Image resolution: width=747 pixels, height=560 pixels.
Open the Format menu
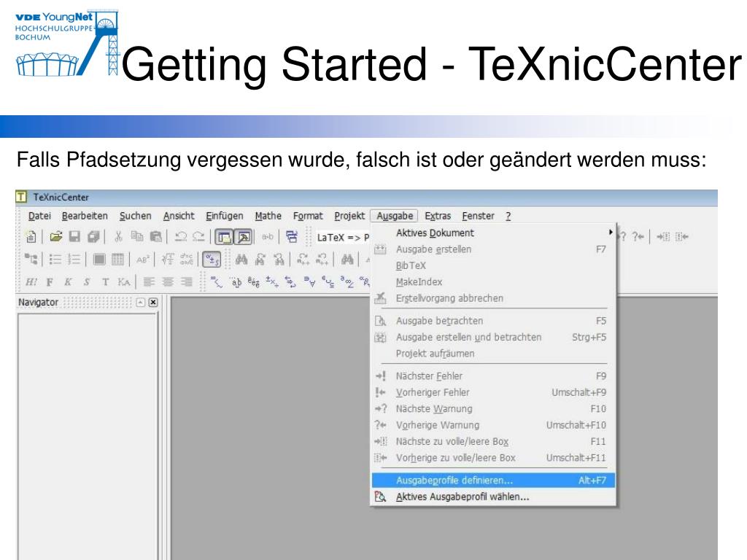tap(308, 216)
